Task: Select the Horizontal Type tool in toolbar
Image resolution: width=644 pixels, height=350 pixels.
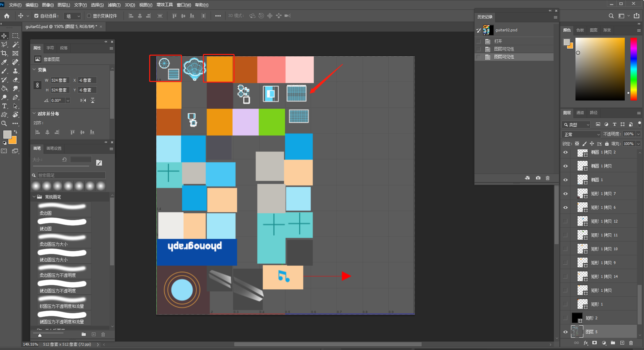Action: click(x=4, y=106)
